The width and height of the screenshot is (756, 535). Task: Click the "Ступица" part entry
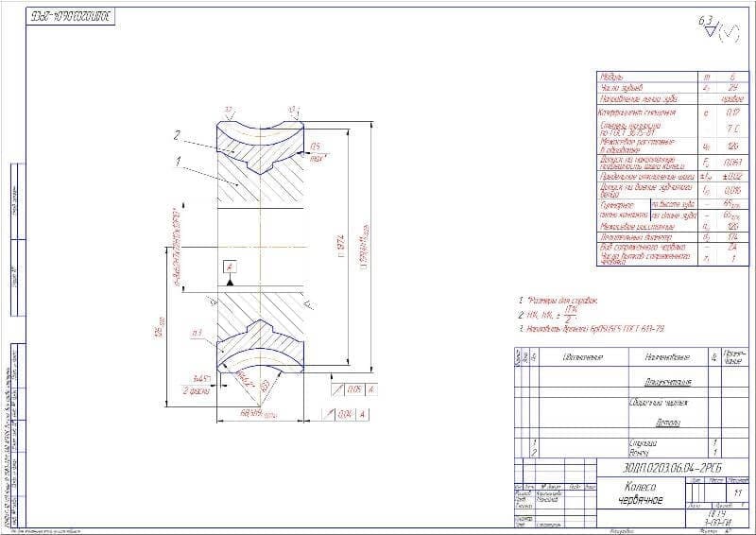click(644, 443)
